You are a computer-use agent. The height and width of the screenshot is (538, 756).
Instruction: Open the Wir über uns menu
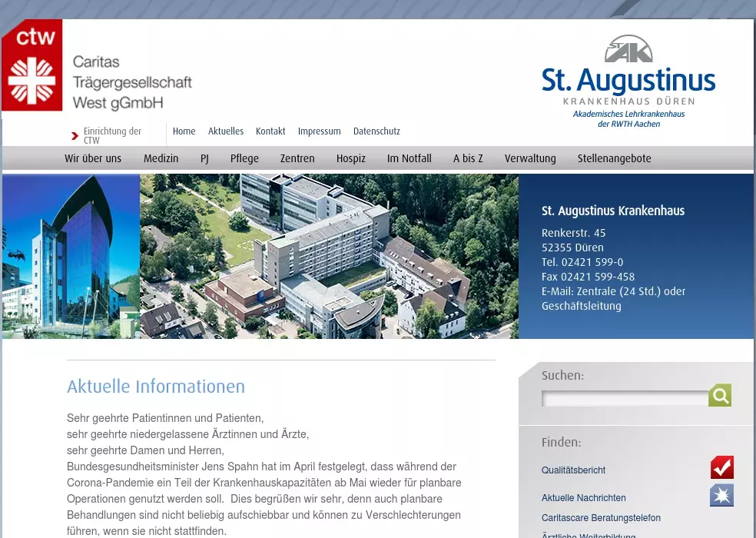(93, 158)
